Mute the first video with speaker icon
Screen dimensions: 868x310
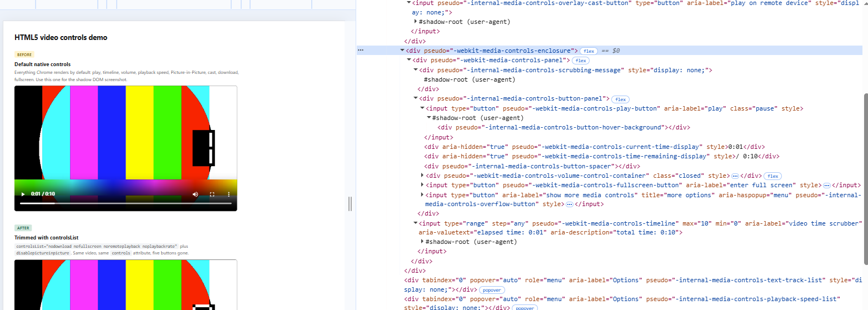click(195, 194)
